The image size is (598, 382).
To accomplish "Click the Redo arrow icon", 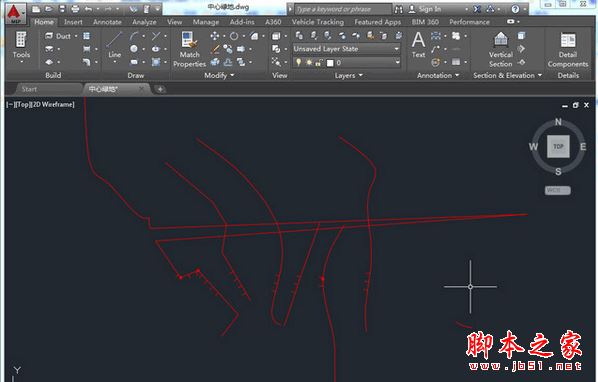I will tap(108, 8).
